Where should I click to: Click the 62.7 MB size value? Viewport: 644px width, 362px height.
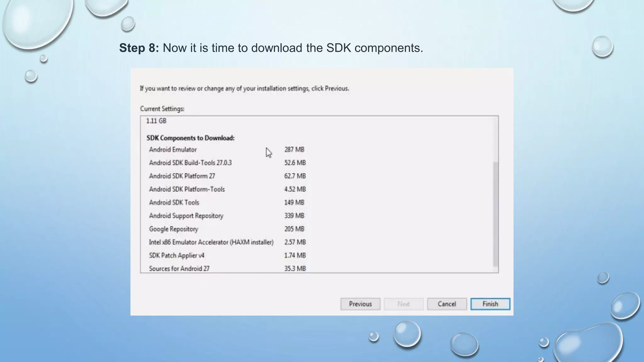click(295, 176)
